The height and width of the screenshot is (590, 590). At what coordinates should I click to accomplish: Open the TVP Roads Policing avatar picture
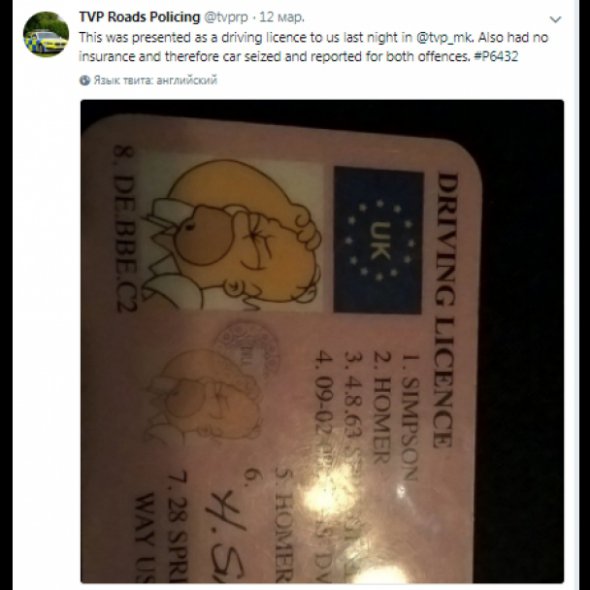(46, 34)
